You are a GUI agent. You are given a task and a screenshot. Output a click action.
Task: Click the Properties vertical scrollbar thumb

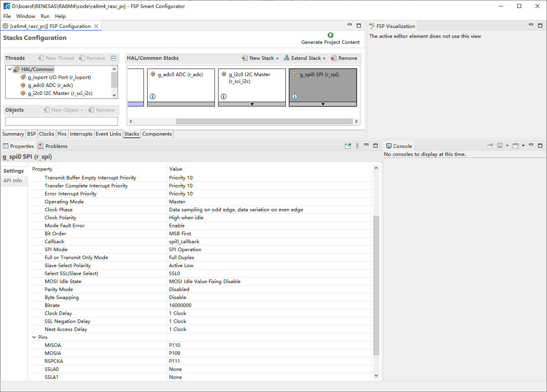[x=376, y=285]
